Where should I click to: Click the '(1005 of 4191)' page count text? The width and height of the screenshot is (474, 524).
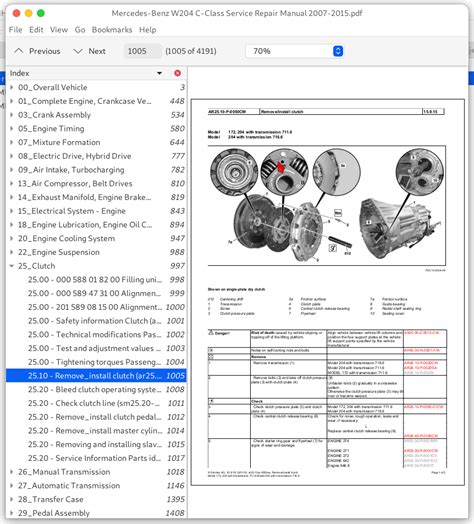pos(191,51)
